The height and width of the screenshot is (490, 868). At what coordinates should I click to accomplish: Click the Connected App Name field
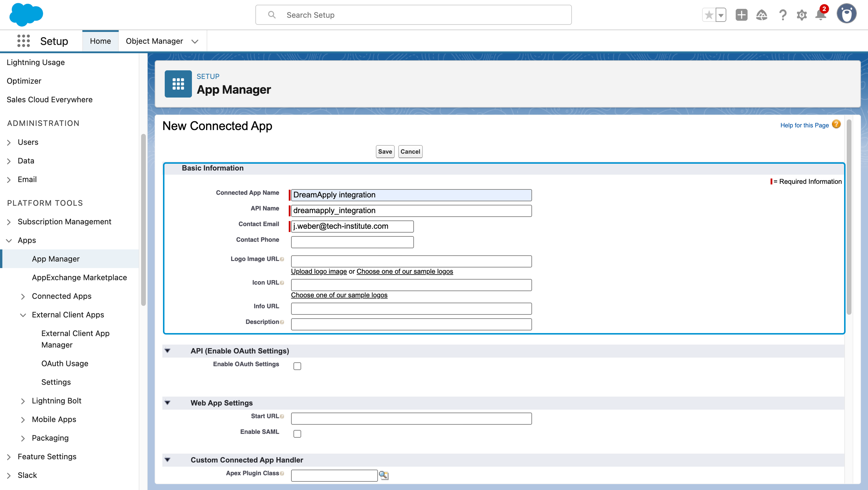coord(411,195)
